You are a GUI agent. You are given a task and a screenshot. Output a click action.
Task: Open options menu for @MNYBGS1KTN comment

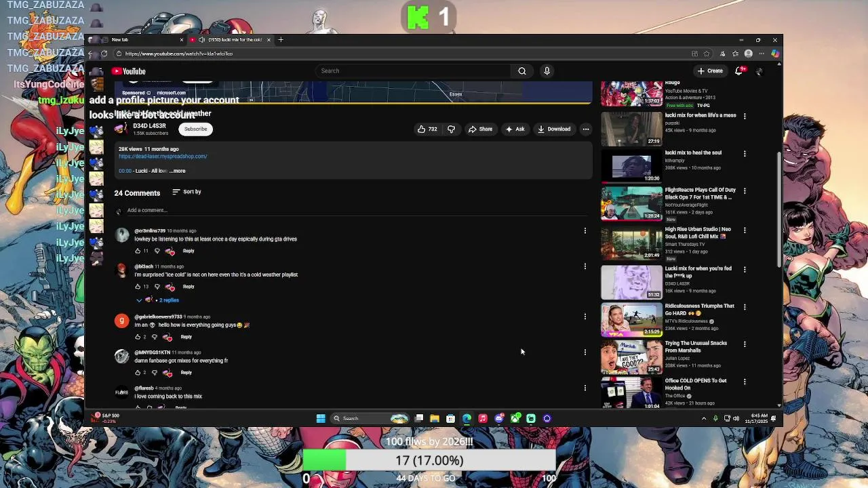click(585, 352)
